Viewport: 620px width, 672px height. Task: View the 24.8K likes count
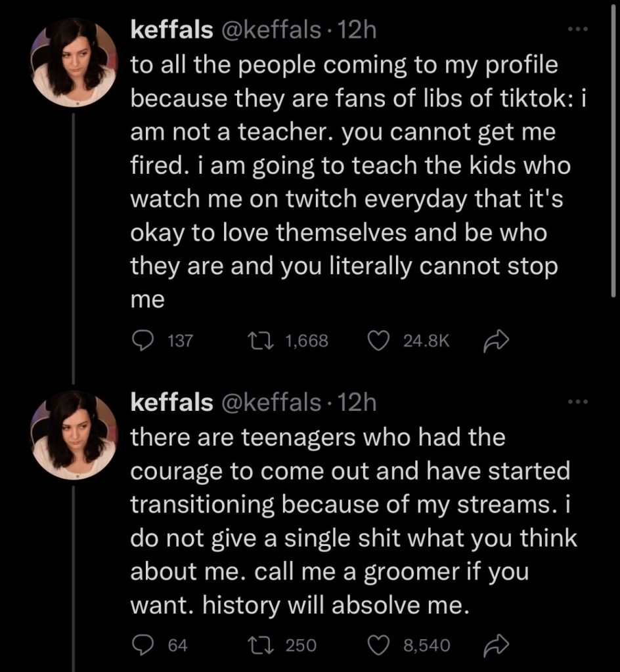pyautogui.click(x=425, y=340)
